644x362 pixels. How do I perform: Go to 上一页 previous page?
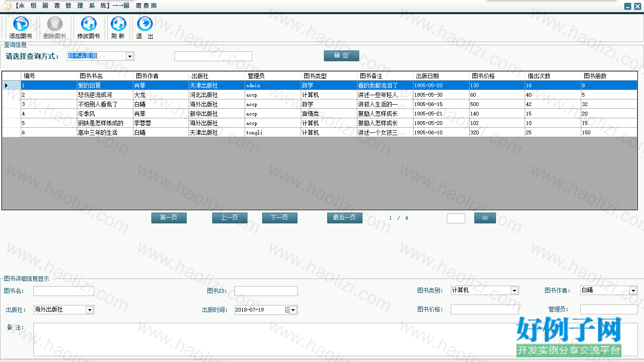pyautogui.click(x=230, y=218)
